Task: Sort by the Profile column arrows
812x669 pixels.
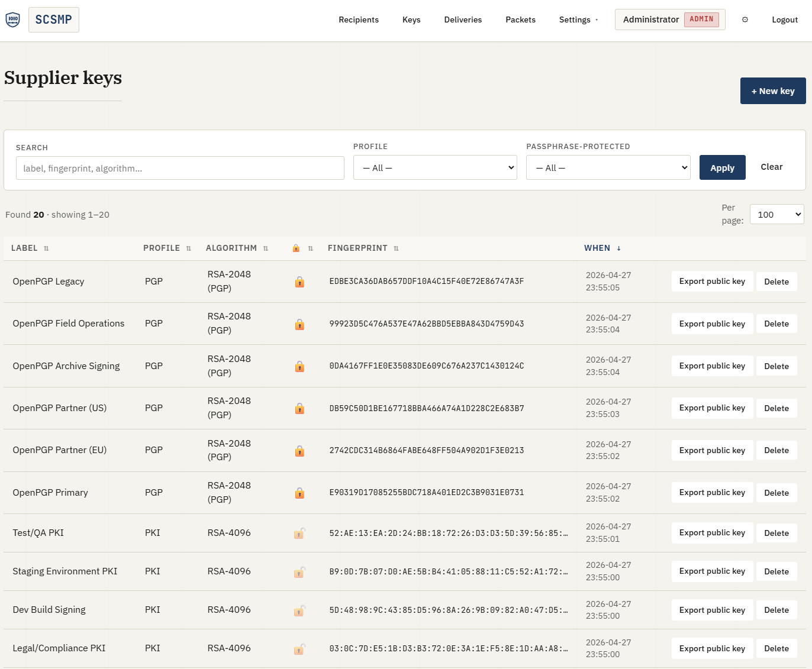Action: point(189,248)
